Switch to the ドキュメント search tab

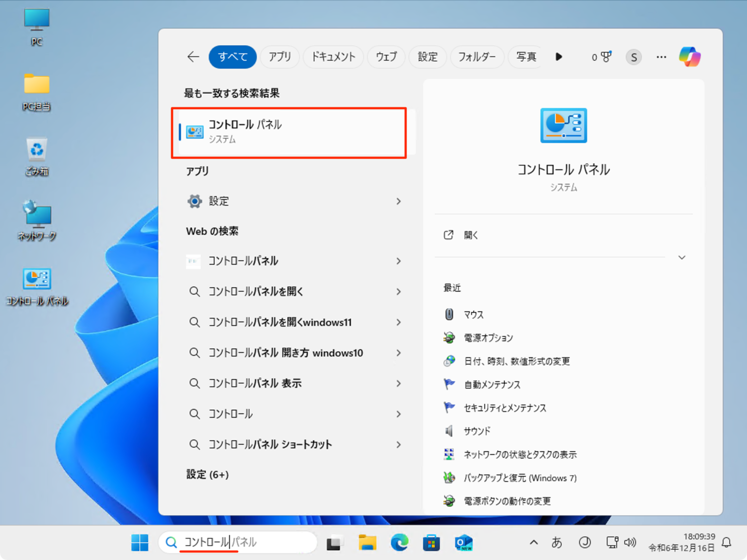333,57
